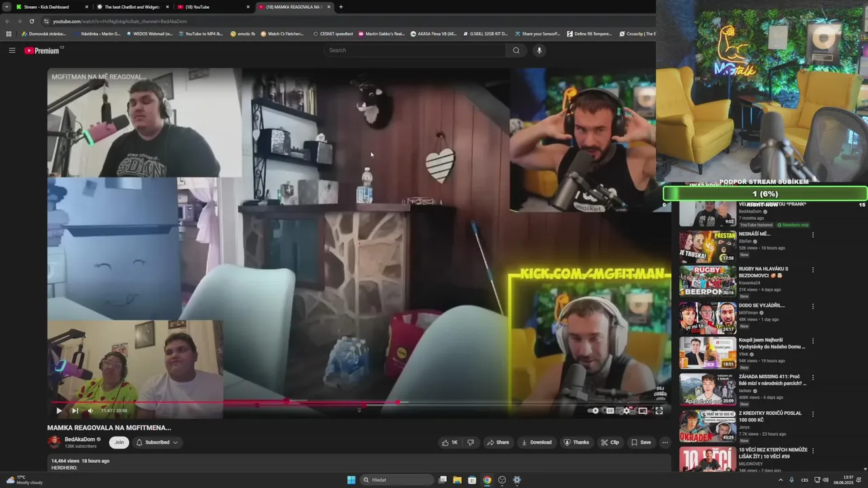Open more actions ellipsis under the video
Image resolution: width=868 pixels, height=488 pixels.
point(665,443)
